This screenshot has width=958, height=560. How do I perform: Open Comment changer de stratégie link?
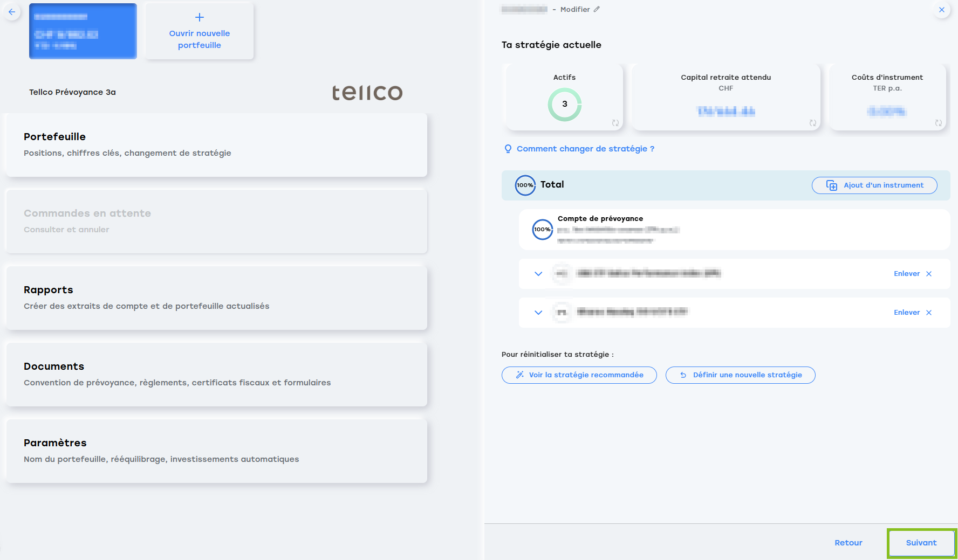585,149
